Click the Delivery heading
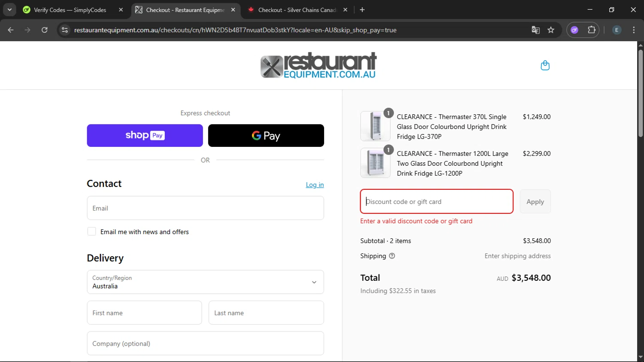Screen dimensions: 644x362 pos(105,258)
